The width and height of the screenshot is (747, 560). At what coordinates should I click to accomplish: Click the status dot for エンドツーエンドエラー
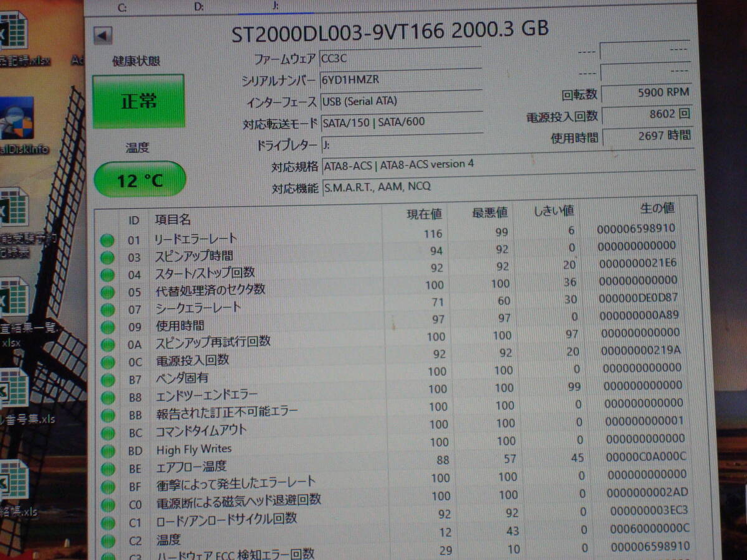click(x=108, y=398)
